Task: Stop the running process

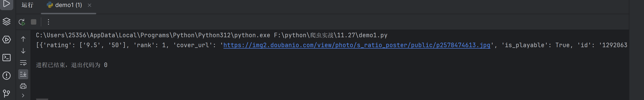Action: click(x=34, y=22)
